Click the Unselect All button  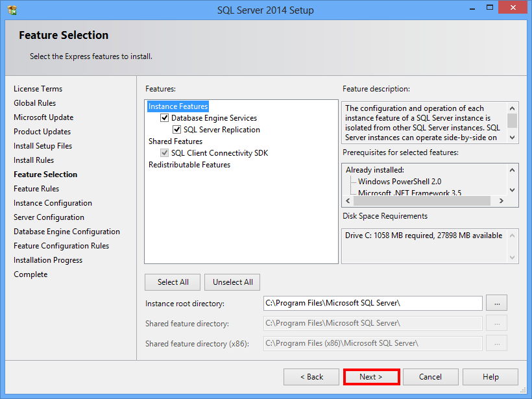click(x=232, y=282)
